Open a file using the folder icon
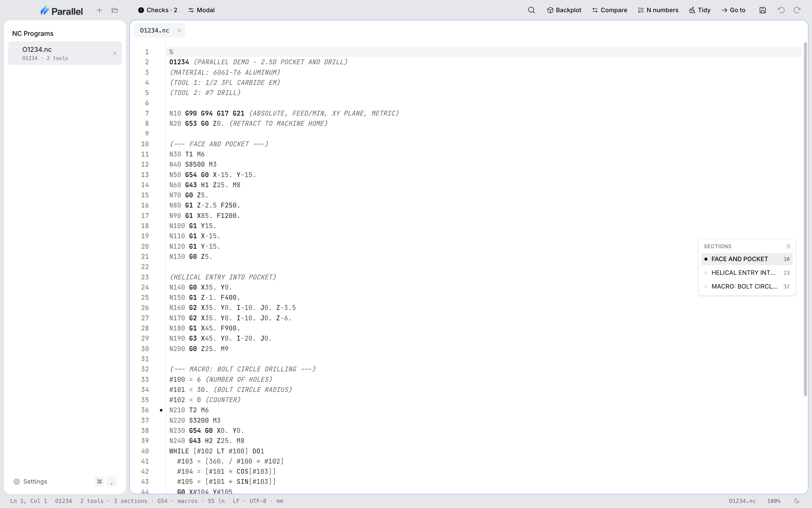Image resolution: width=812 pixels, height=508 pixels. tap(115, 10)
